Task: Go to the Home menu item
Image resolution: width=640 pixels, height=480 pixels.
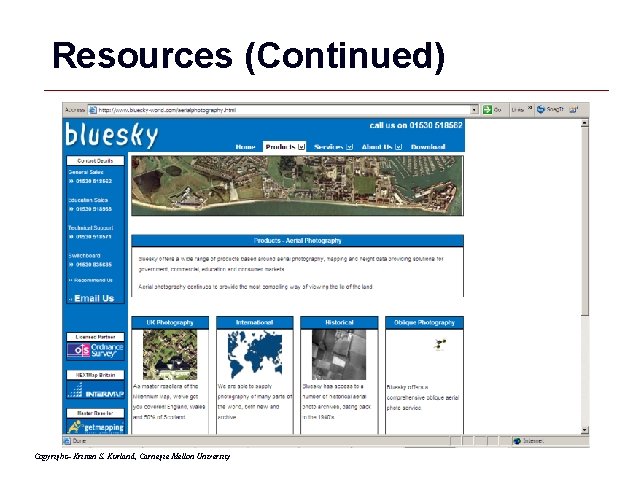Action: [x=245, y=147]
